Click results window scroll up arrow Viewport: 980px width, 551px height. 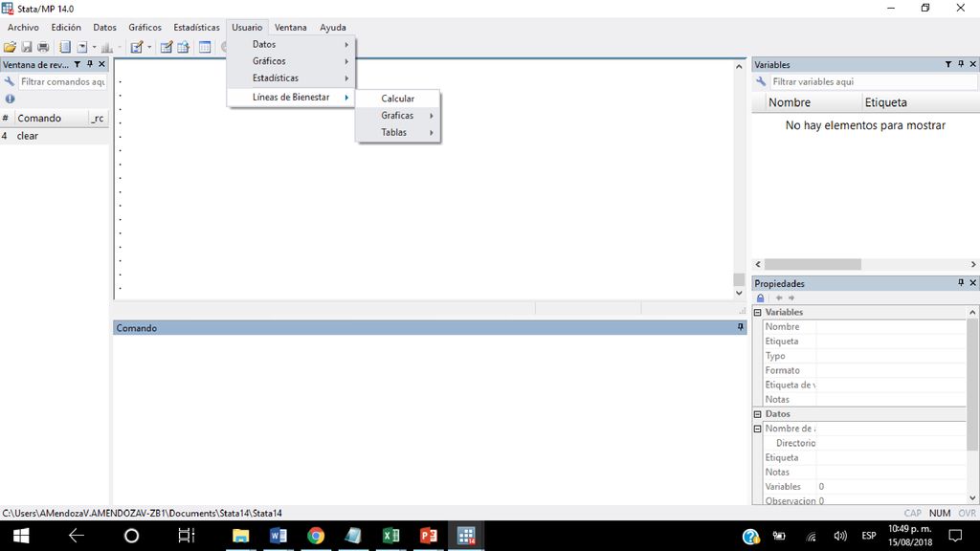point(740,66)
